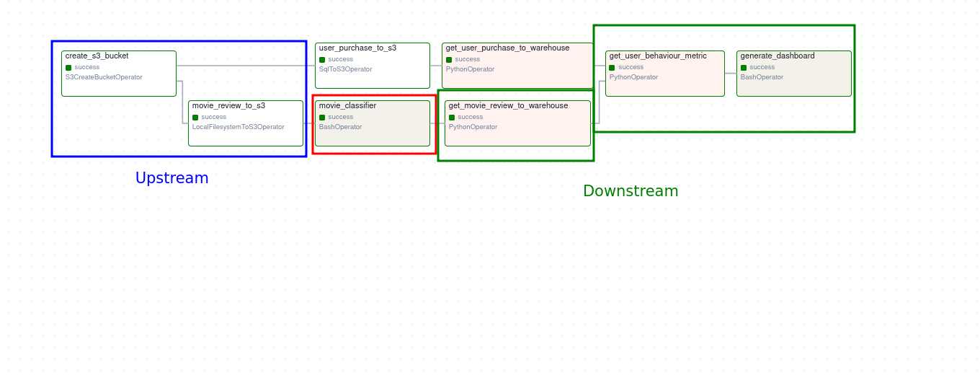
Task: Open the generate_dashboard task title
Action: (x=778, y=56)
